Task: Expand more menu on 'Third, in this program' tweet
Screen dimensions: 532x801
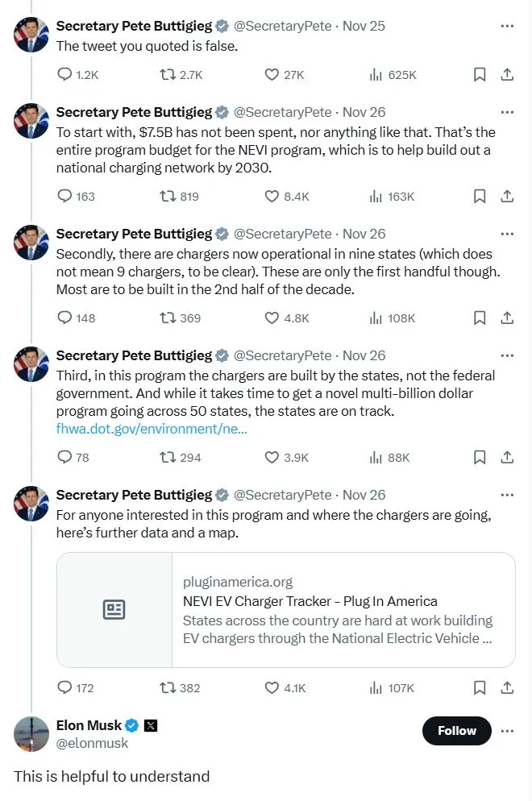Action: pyautogui.click(x=507, y=355)
